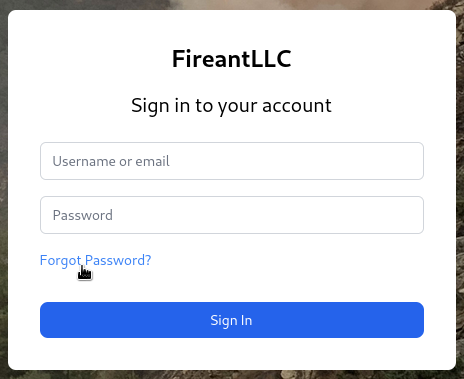Click the word account in the subtitle
This screenshot has width=464, height=379.
coord(297,106)
